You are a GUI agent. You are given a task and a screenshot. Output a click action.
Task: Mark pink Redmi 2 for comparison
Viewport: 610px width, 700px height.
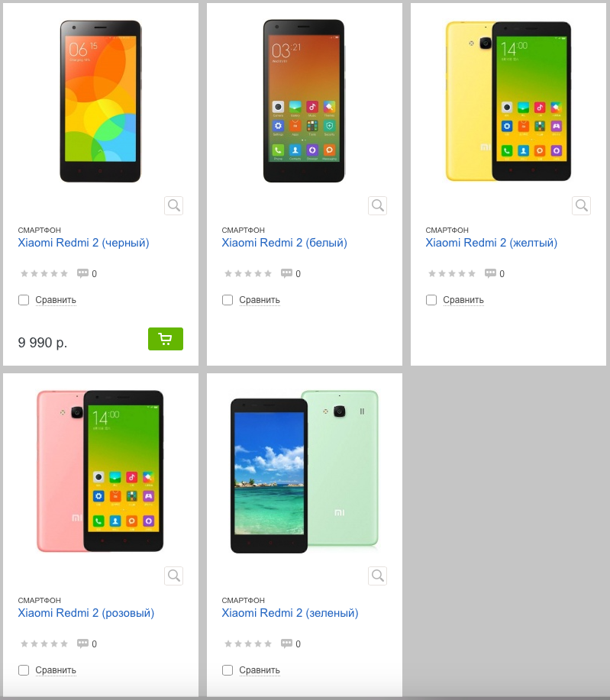24,670
